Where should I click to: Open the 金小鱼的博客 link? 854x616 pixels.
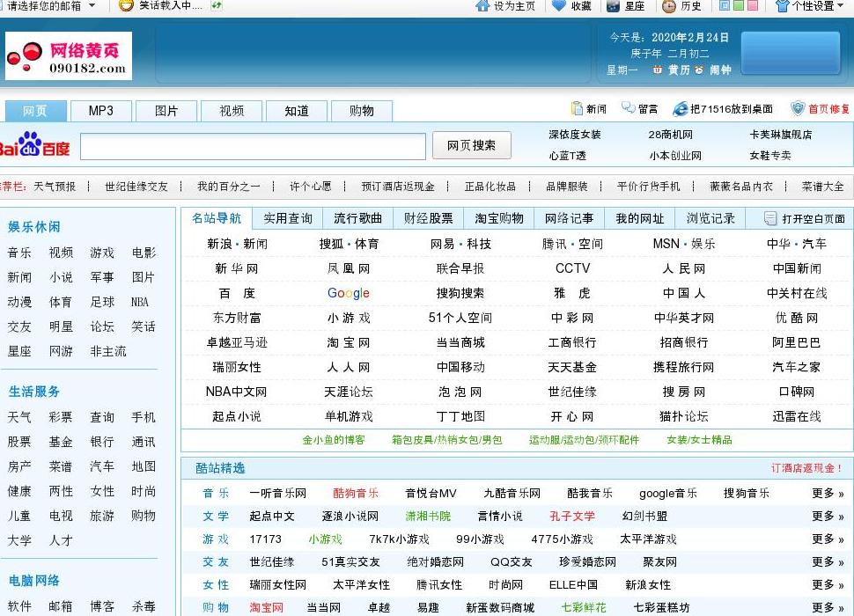pyautogui.click(x=334, y=440)
